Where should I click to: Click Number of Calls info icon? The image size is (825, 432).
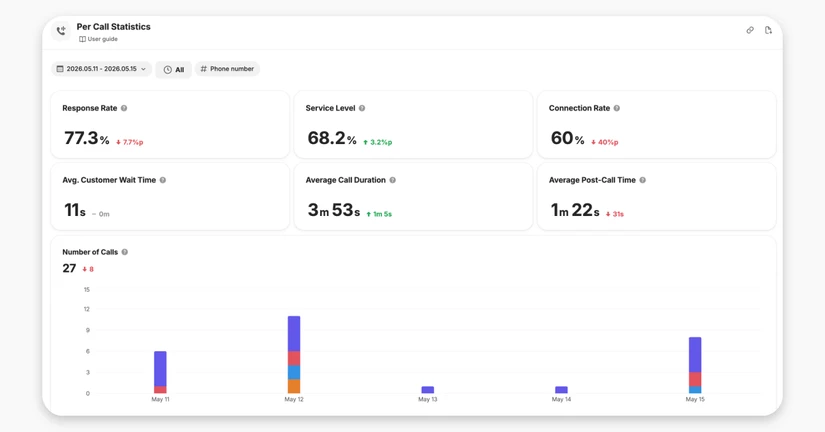tap(125, 252)
